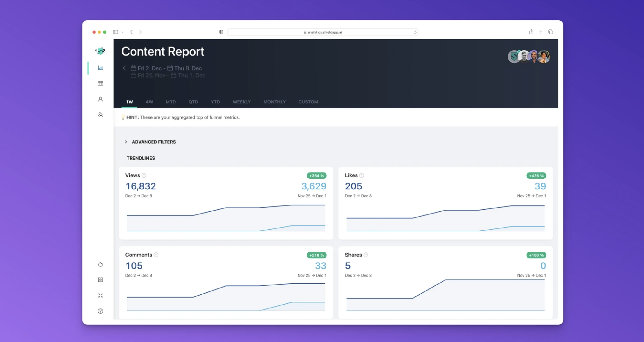
Task: Open the table grid view sidebar icon
Action: 100,84
